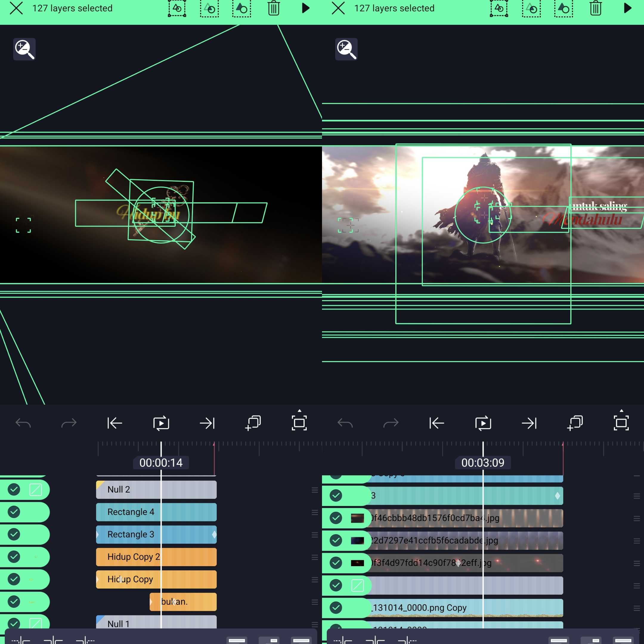Duplicate layers icon in the right editor
Screen dimensions: 644x644
coord(575,423)
